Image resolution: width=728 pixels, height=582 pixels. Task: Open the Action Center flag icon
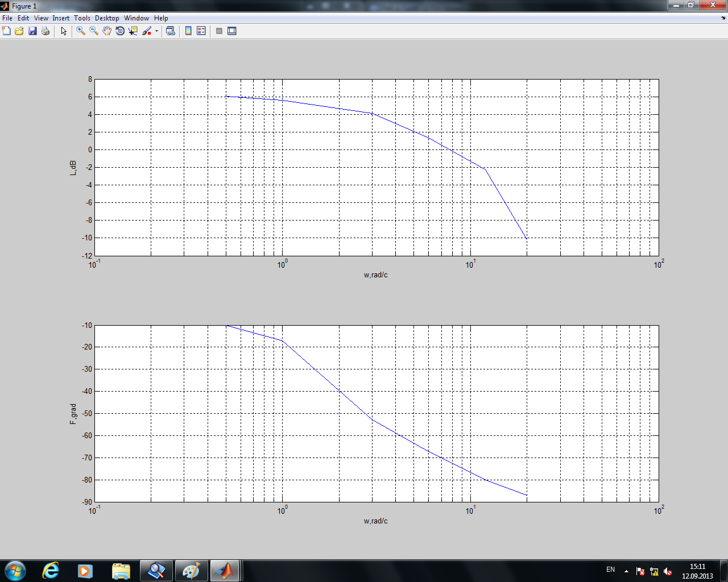coord(640,572)
